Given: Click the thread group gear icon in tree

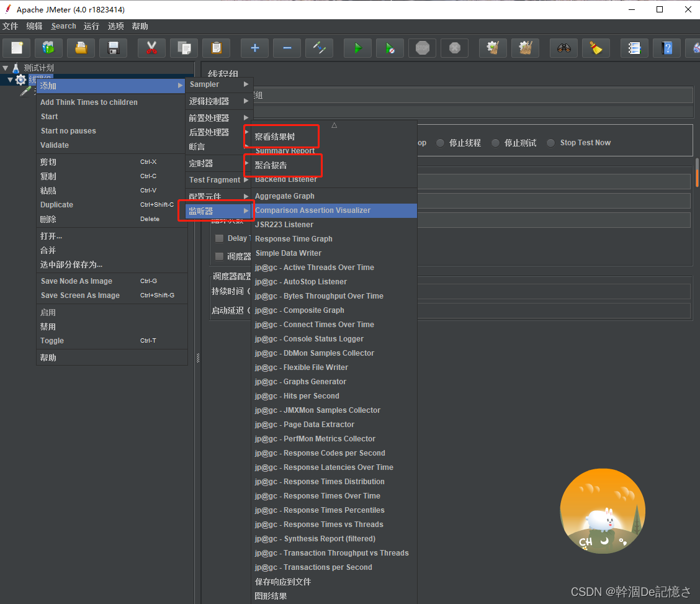Looking at the screenshot, I should click(x=21, y=80).
